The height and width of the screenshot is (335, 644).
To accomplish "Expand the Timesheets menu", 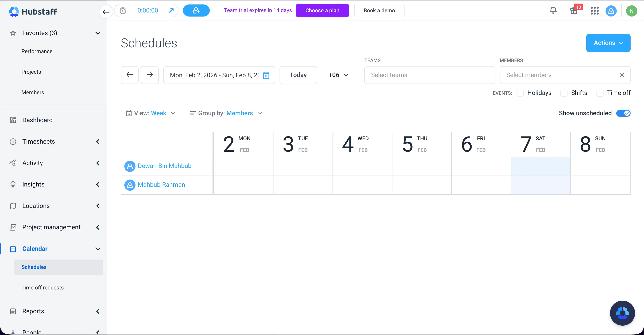I will 98,142.
